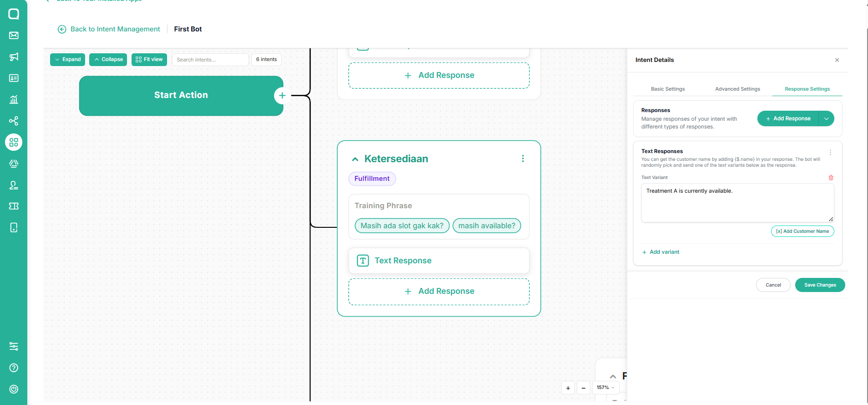Click Add Customer Name button
This screenshot has height=405, width=868.
click(802, 231)
